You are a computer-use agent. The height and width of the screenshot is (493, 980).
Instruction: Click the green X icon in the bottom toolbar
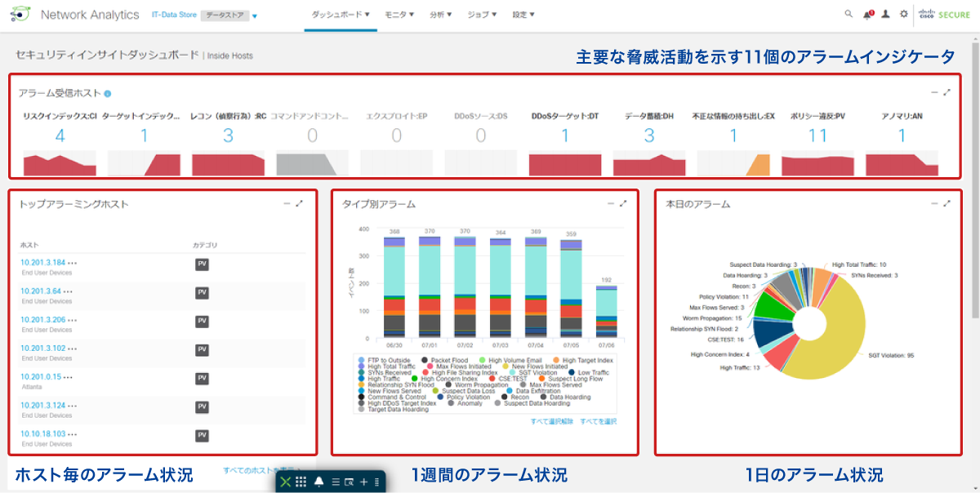coord(285,482)
